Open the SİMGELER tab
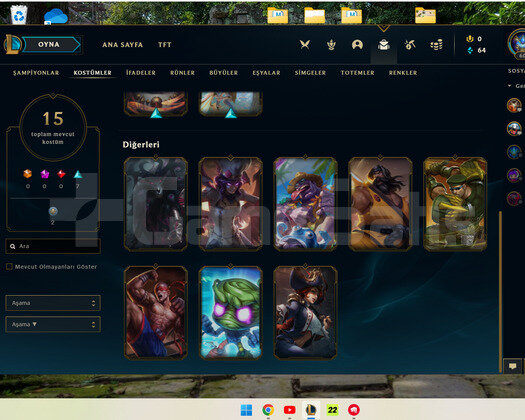Image resolution: width=525 pixels, height=420 pixels. [310, 73]
